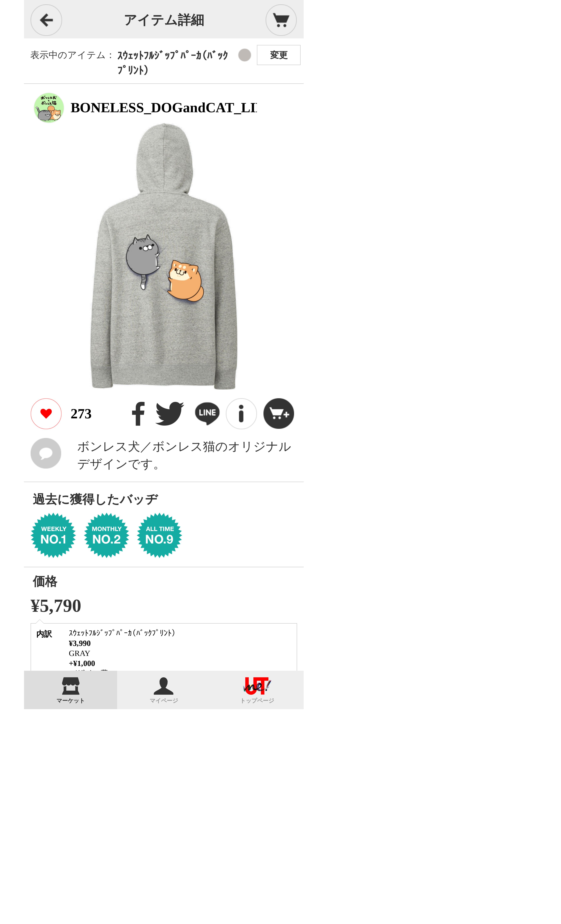Click the comment speech bubble icon

(46, 453)
